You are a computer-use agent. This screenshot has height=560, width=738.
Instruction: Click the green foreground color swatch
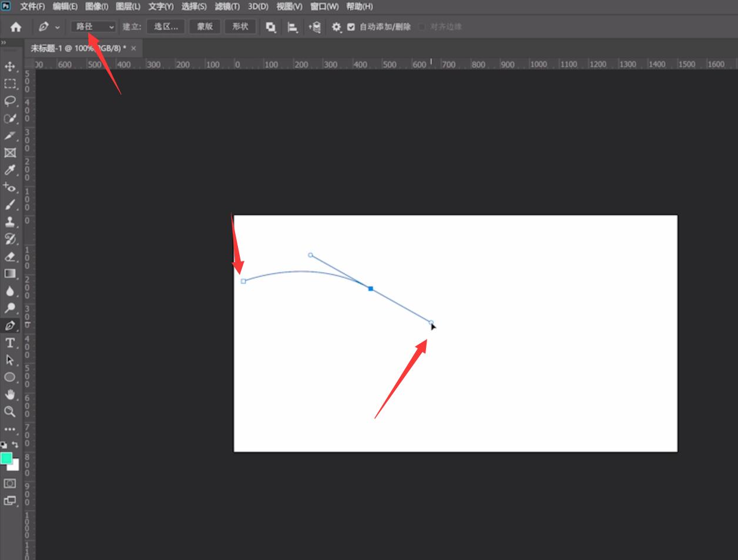pos(6,458)
